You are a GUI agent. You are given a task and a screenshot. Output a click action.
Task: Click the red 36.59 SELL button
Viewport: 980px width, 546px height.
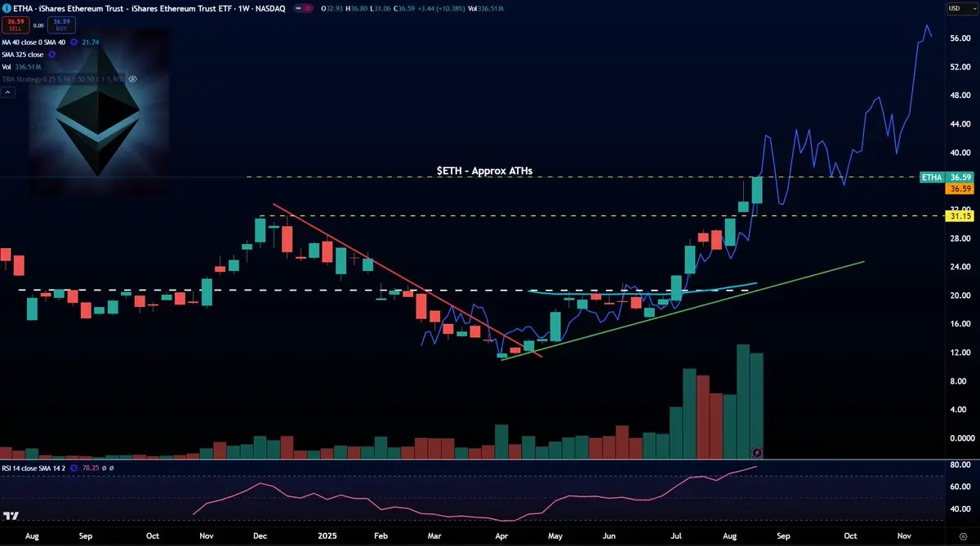(16, 24)
